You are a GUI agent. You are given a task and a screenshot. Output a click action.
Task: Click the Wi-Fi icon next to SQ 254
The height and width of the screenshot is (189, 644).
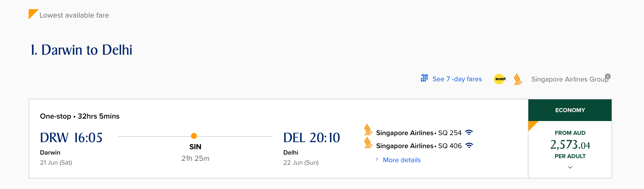click(469, 132)
